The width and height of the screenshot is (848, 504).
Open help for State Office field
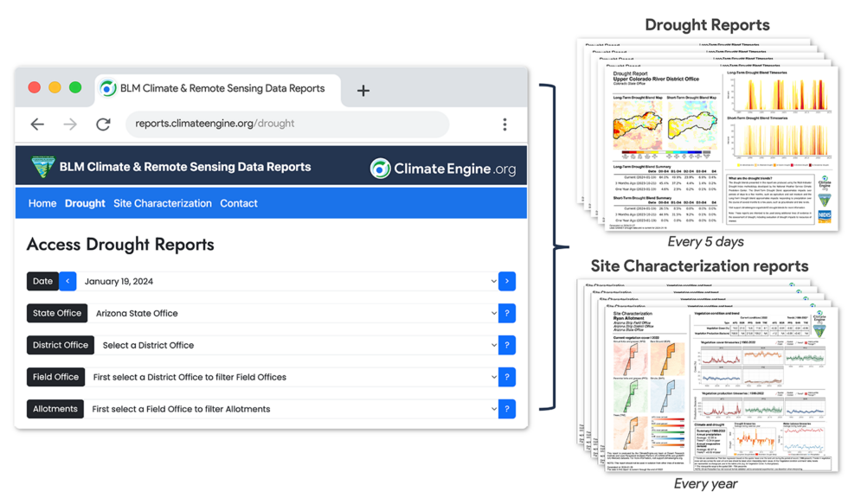pyautogui.click(x=507, y=313)
